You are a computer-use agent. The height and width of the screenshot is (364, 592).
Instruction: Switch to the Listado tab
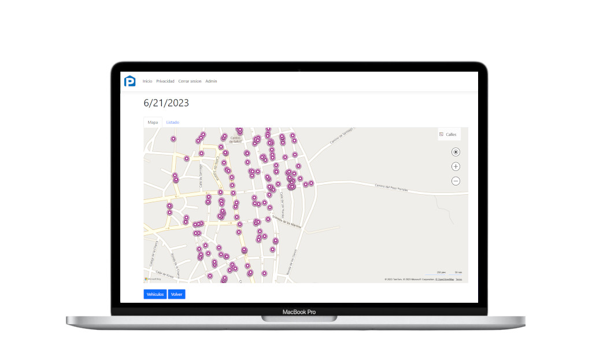tap(172, 122)
